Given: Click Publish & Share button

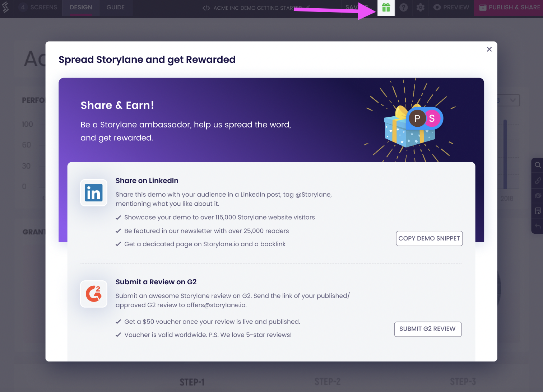Looking at the screenshot, I should coord(509,8).
